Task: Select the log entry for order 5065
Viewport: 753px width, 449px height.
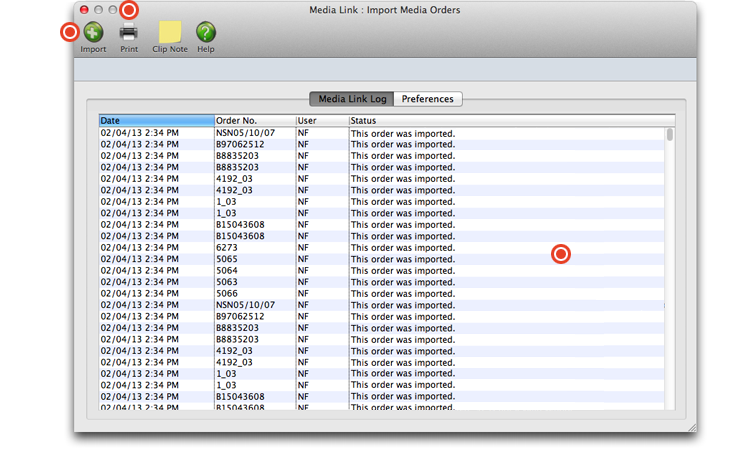Action: tap(254, 259)
